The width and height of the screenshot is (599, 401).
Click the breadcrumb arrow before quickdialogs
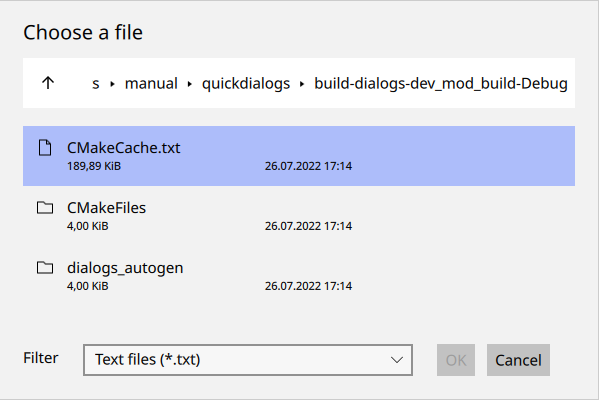[x=189, y=84]
